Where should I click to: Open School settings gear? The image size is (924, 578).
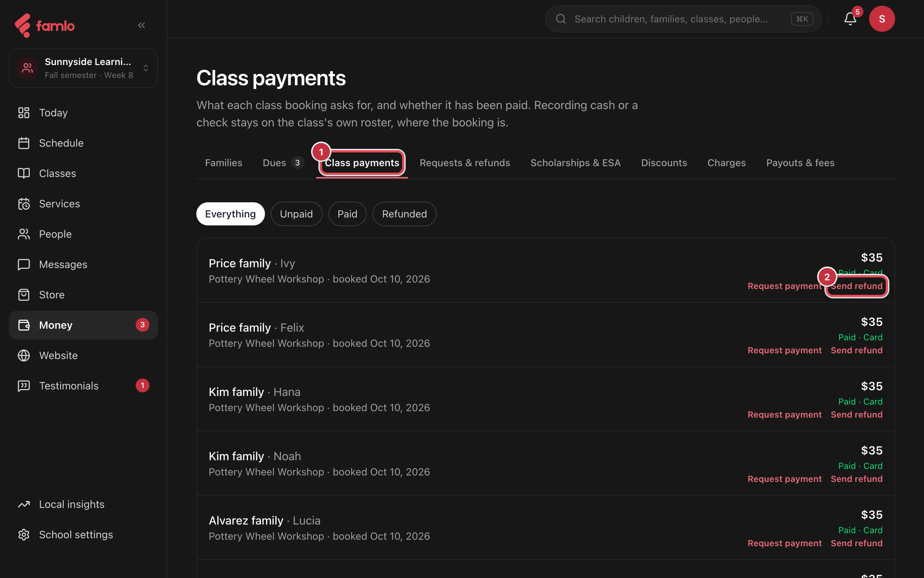(x=83, y=534)
